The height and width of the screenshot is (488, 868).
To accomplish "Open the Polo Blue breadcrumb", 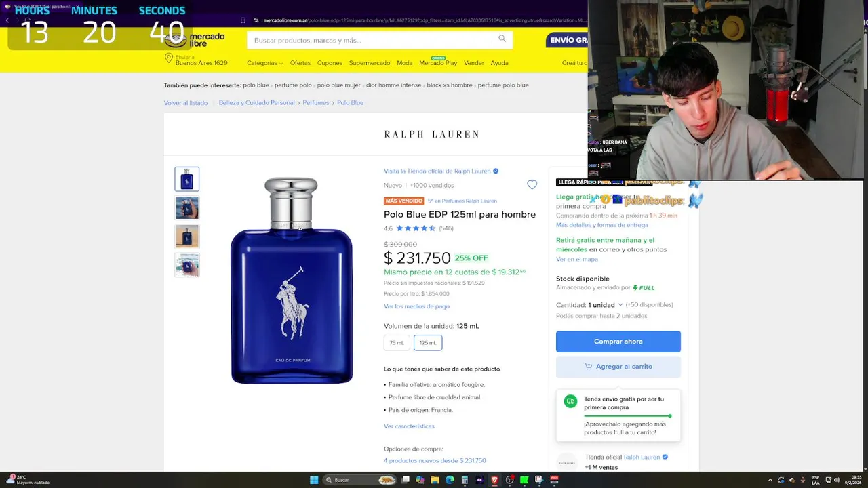I will [351, 103].
